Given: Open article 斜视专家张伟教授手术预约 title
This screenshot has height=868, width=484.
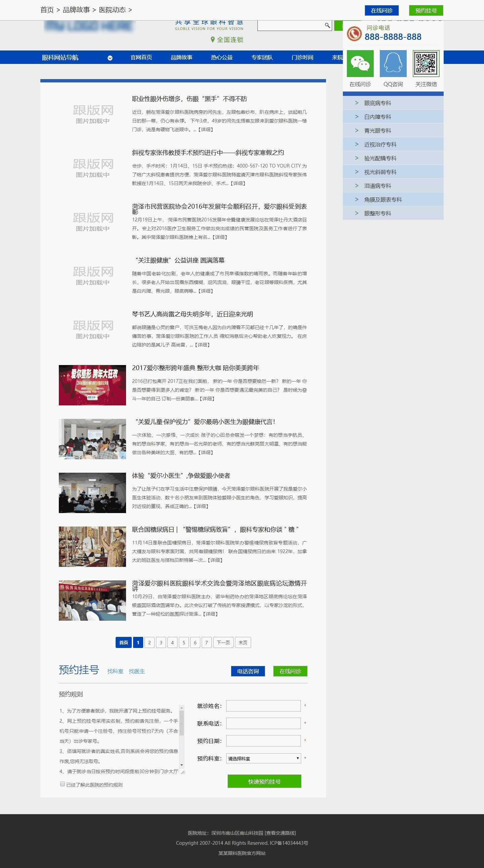Looking at the screenshot, I should point(208,153).
